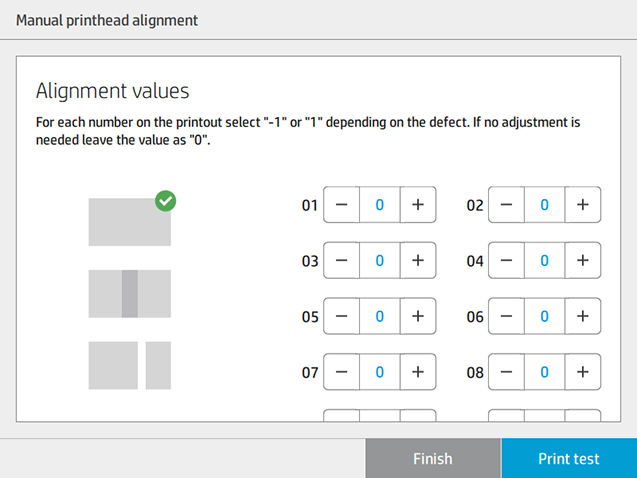Decrease alignment value 03
637x478 pixels.
(342, 261)
